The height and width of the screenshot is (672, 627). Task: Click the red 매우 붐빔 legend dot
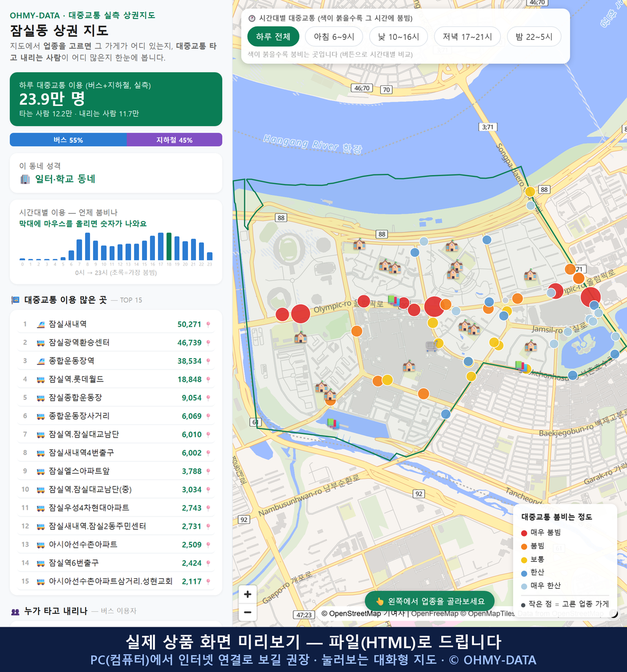coord(524,532)
